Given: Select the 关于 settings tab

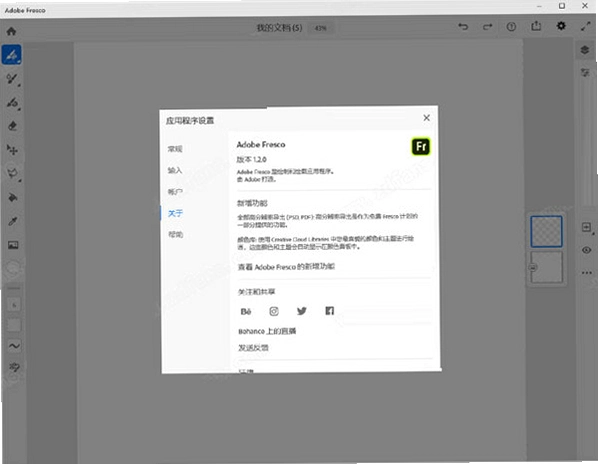Looking at the screenshot, I should pyautogui.click(x=175, y=213).
